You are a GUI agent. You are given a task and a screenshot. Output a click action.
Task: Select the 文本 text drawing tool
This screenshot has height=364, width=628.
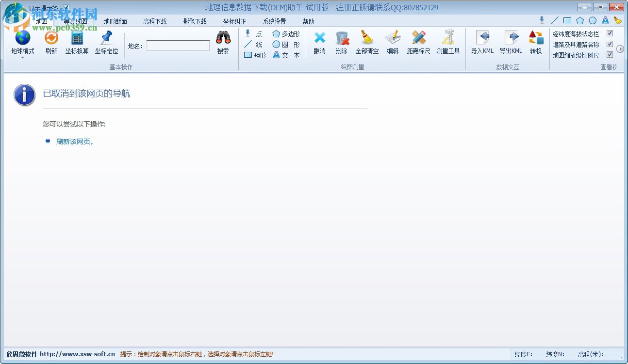point(286,55)
